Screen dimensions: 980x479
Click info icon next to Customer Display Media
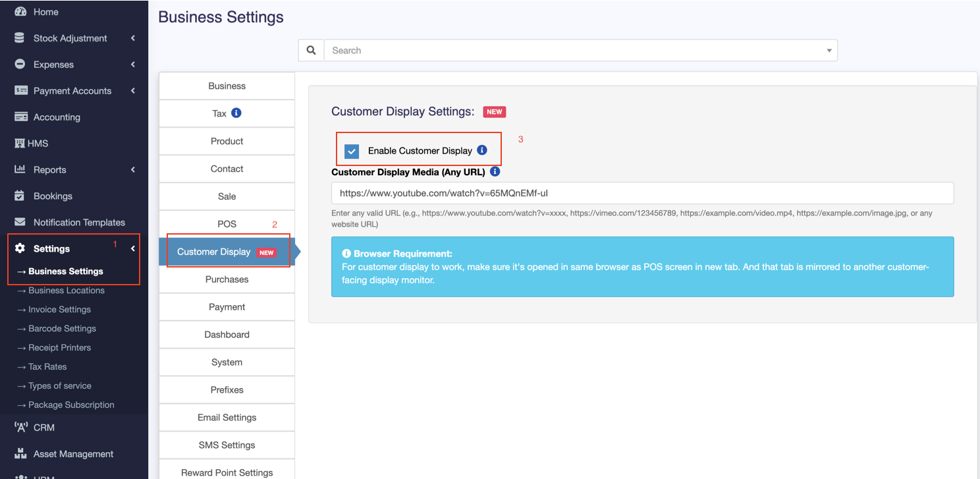[x=495, y=172]
